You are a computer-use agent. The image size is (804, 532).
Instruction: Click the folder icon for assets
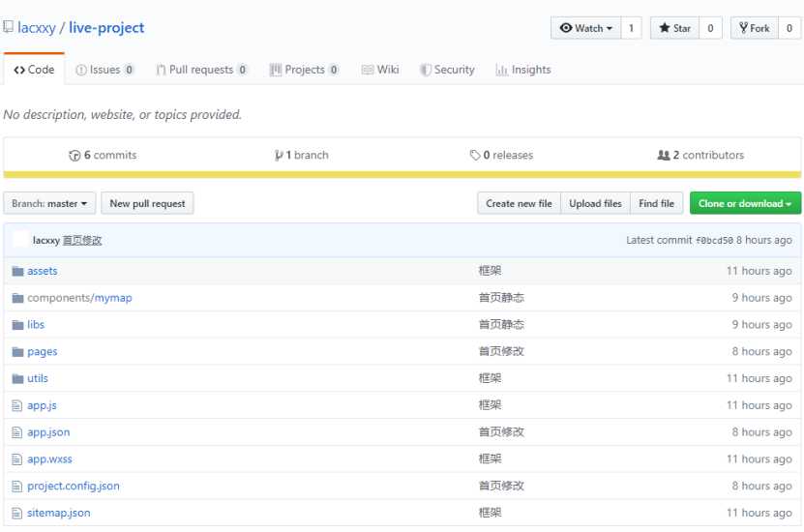click(x=18, y=271)
